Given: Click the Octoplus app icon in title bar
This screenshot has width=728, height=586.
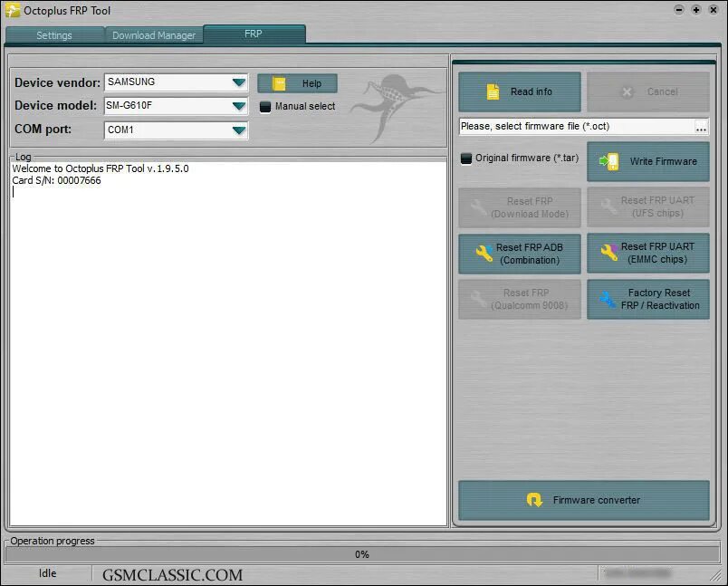Looking at the screenshot, I should [x=13, y=10].
